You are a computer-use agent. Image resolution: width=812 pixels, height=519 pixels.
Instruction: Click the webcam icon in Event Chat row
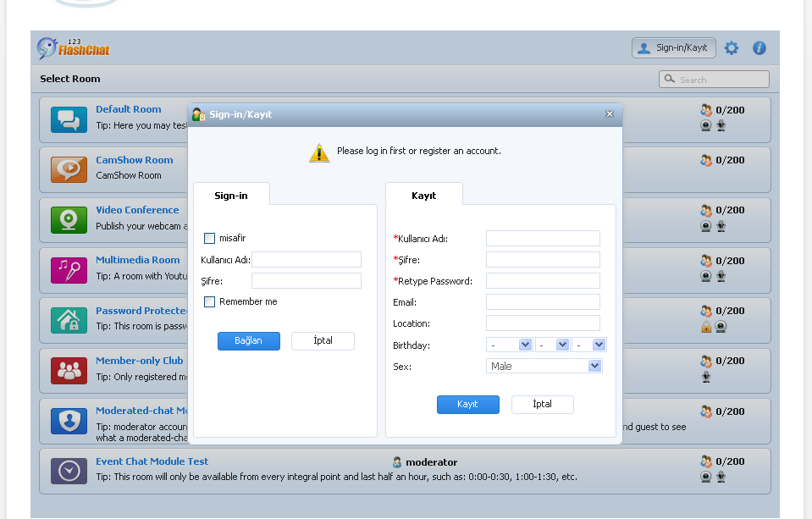(706, 477)
